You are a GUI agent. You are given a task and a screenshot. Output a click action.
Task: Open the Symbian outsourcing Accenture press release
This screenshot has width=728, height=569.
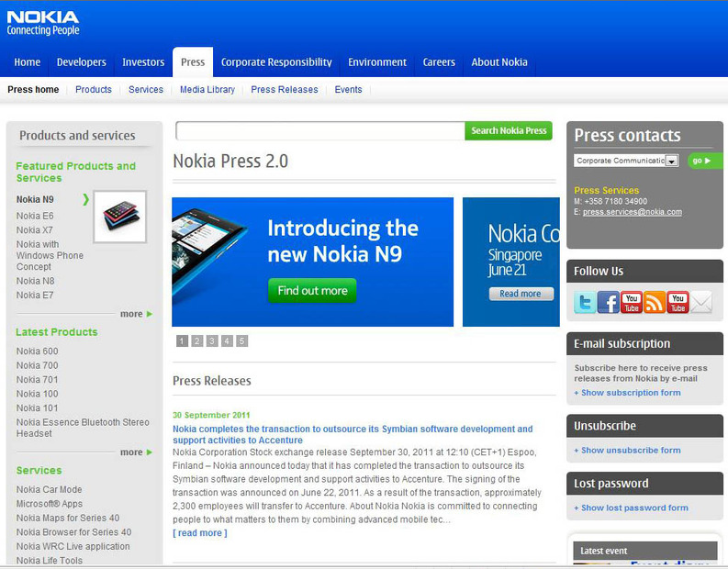353,434
